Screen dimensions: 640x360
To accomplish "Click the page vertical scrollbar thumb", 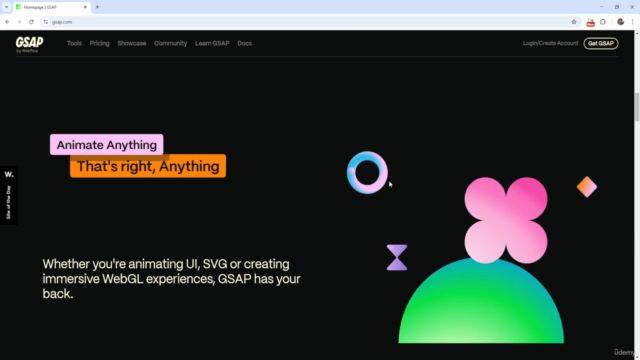I will coord(636,107).
